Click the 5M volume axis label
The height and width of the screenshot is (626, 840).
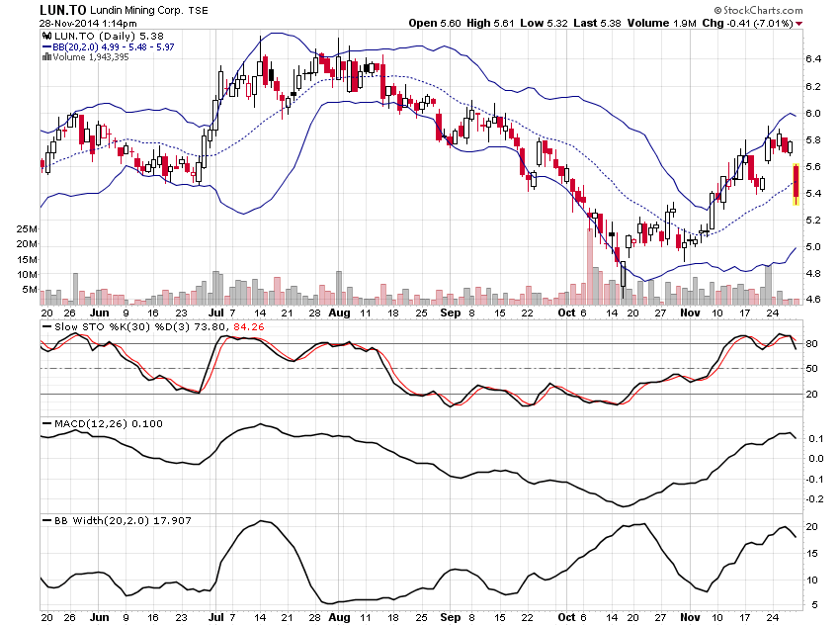[x=30, y=290]
